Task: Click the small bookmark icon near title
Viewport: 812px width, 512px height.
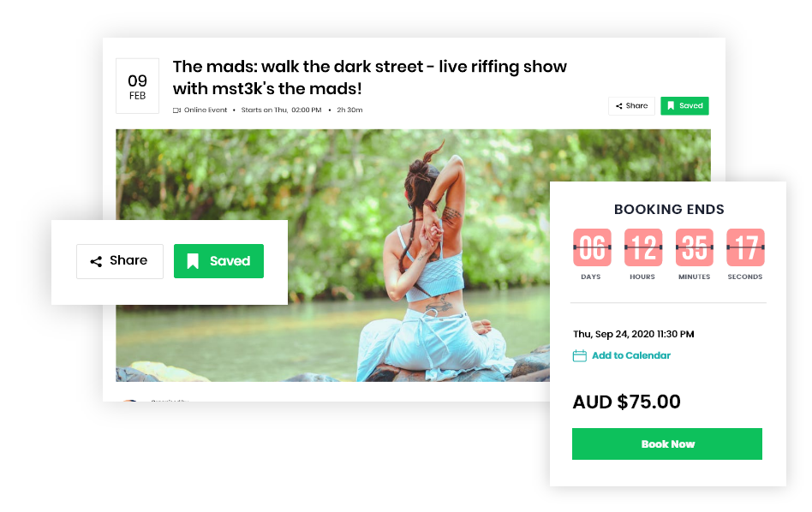Action: pos(671,105)
